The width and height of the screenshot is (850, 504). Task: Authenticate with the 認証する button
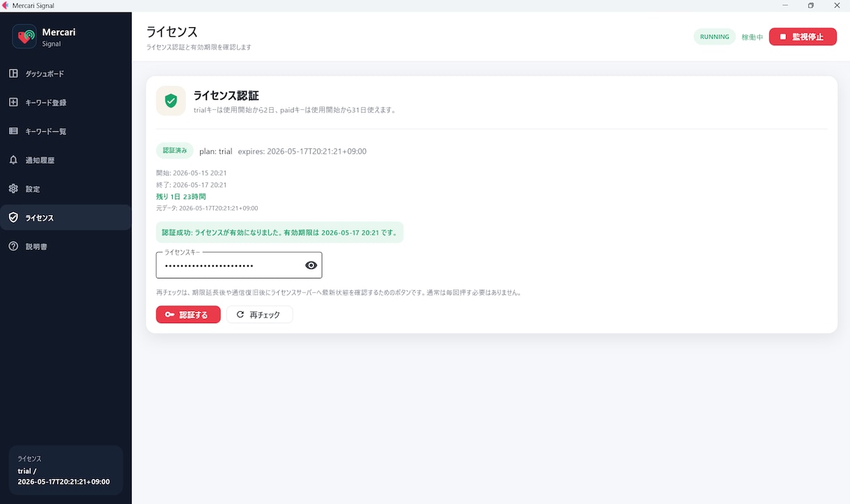click(188, 315)
